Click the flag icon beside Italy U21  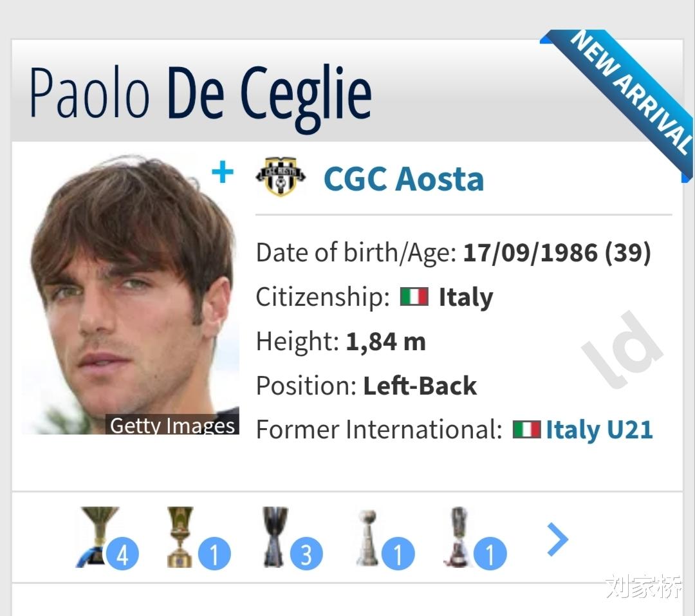tap(526, 429)
